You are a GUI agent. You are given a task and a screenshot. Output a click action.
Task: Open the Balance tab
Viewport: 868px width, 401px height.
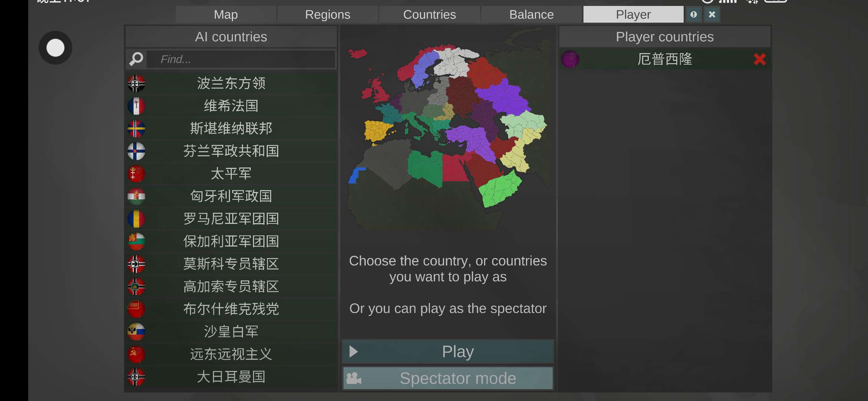point(531,14)
